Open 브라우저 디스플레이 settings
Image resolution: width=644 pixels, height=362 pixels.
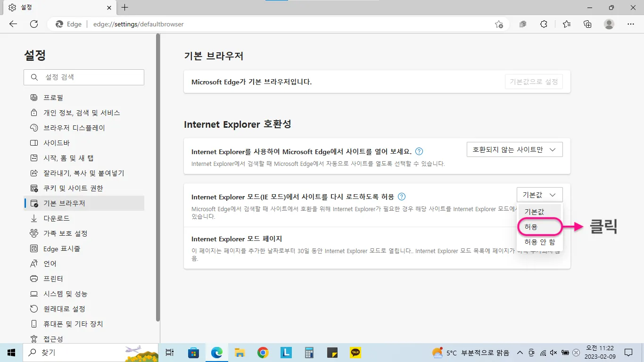tap(84, 128)
